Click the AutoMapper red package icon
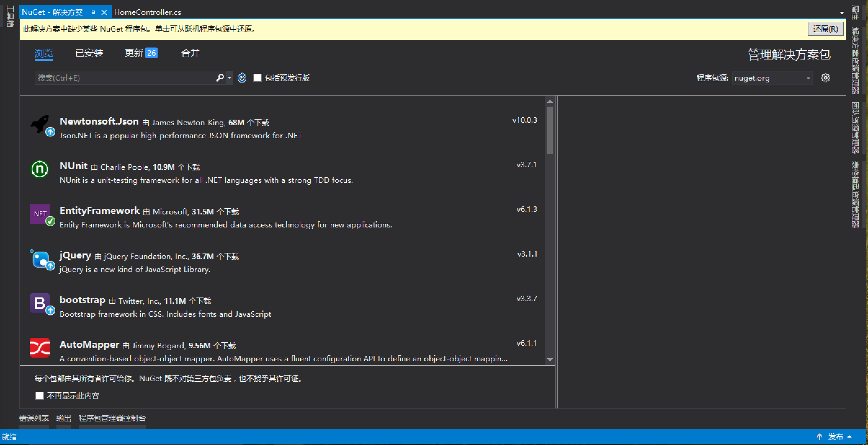This screenshot has width=868, height=445. pyautogui.click(x=40, y=347)
